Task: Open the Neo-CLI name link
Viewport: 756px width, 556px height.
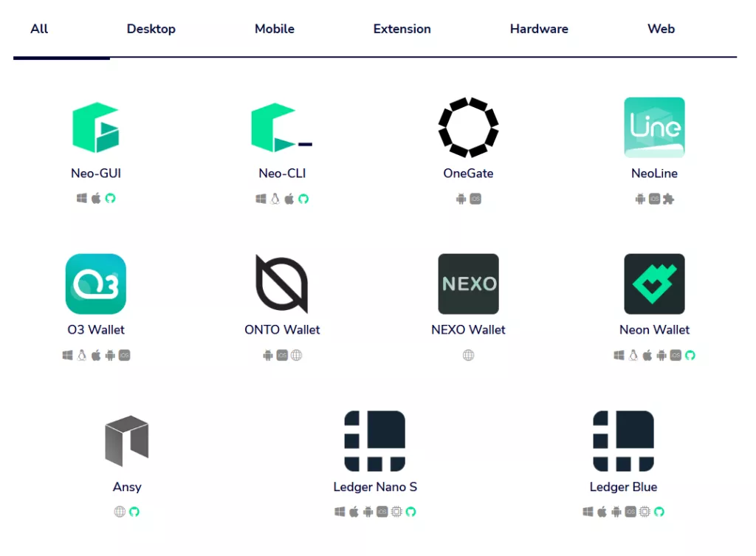Action: tap(282, 173)
